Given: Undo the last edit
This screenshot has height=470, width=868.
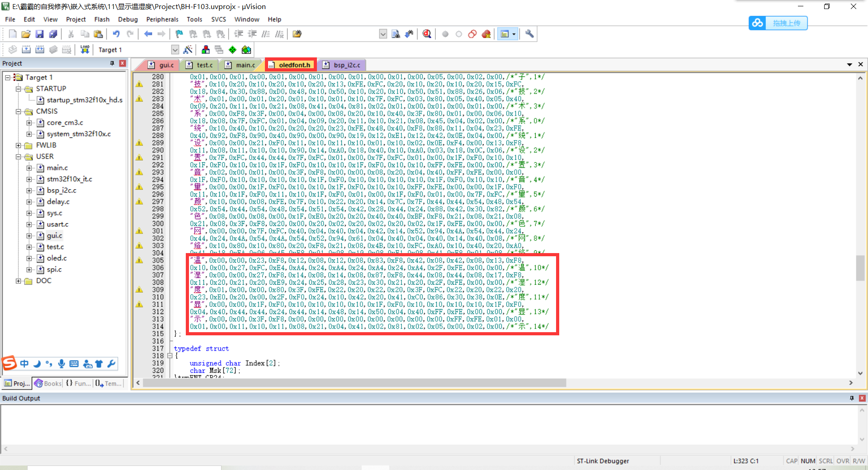Looking at the screenshot, I should [x=116, y=34].
